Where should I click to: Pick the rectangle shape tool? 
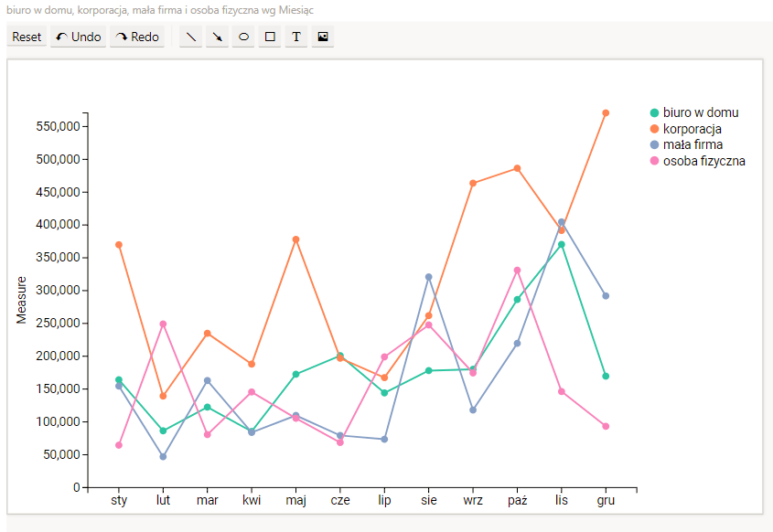coord(270,37)
